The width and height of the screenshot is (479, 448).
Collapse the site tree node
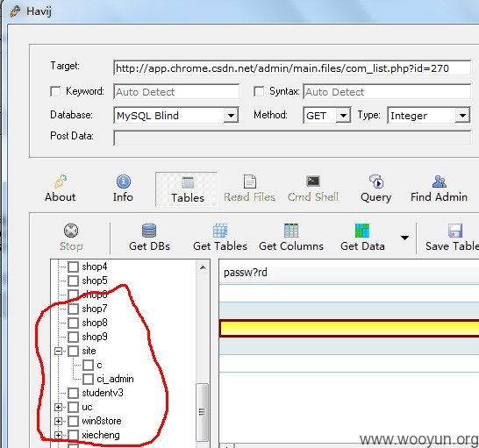(59, 352)
